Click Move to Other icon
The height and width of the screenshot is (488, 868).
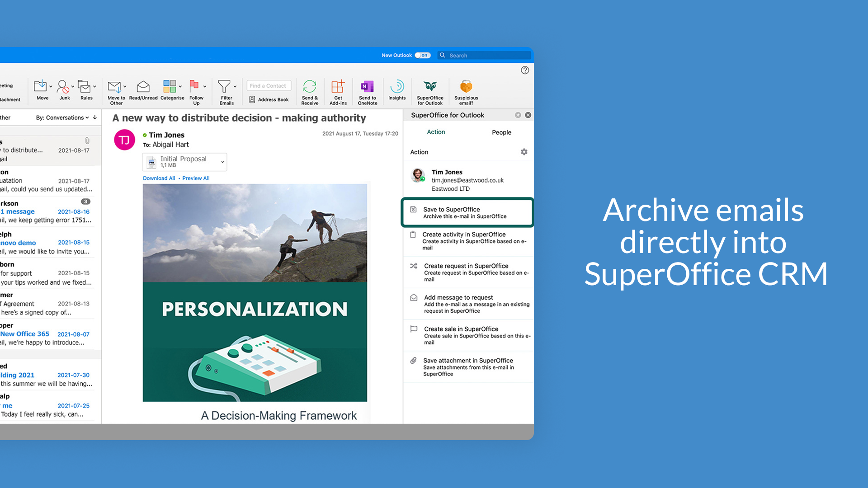click(x=114, y=86)
